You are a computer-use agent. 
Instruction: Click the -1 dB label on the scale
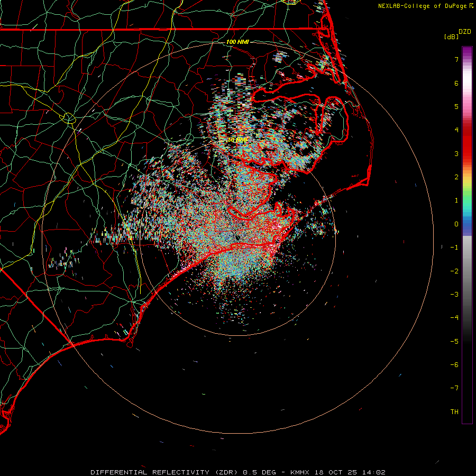454,248
